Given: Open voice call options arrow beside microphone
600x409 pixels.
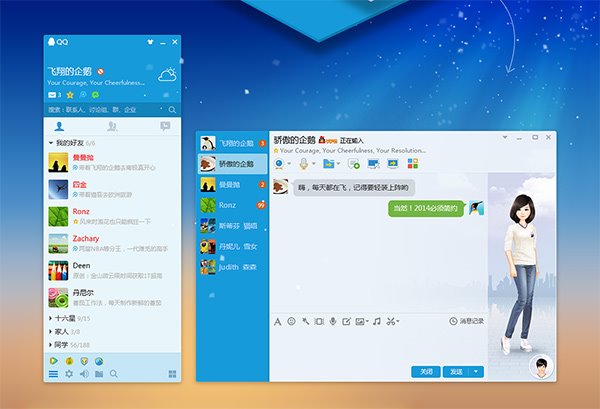Looking at the screenshot, I should (314, 164).
